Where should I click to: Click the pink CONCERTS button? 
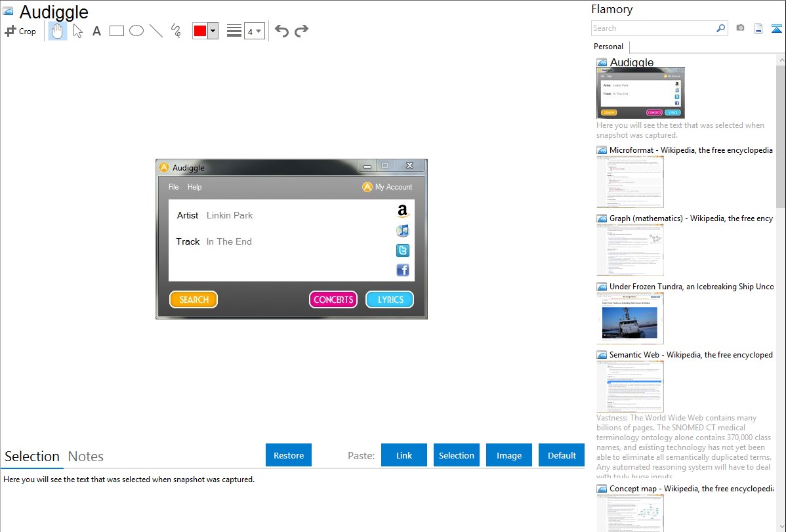tap(333, 299)
